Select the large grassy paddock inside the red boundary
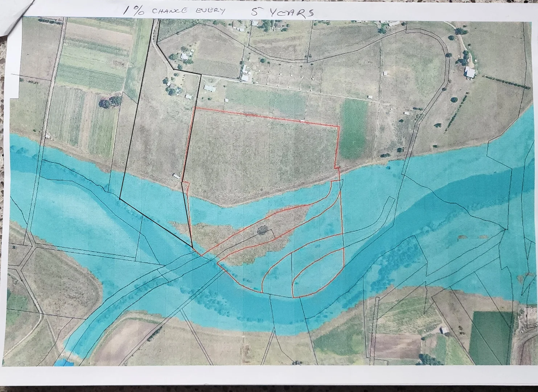 [261, 156]
